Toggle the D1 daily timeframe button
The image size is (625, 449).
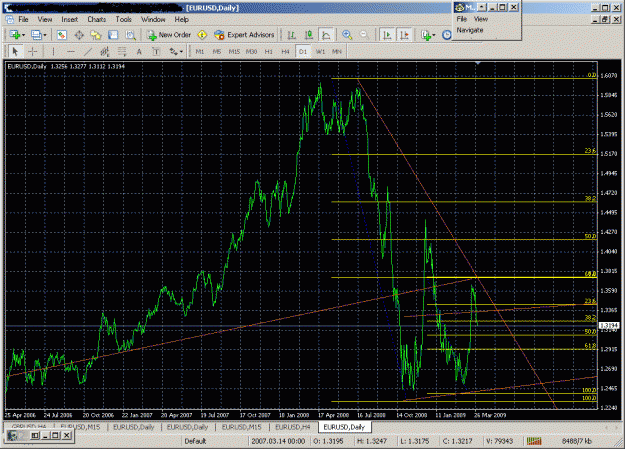[x=303, y=51]
